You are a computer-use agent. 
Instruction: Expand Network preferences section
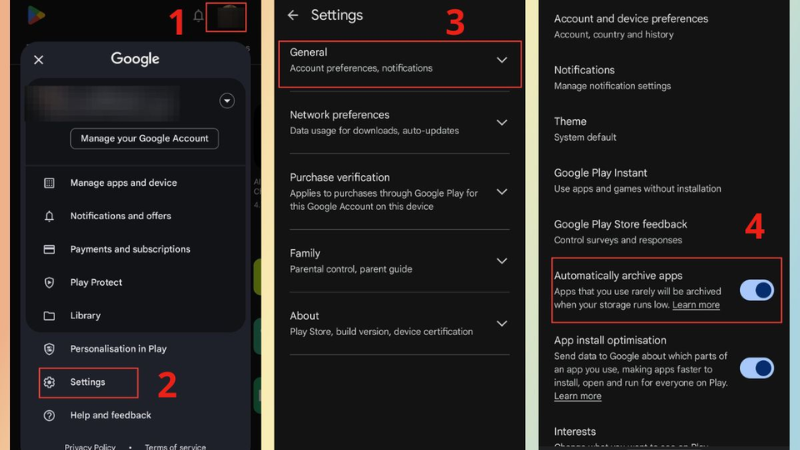tap(399, 122)
